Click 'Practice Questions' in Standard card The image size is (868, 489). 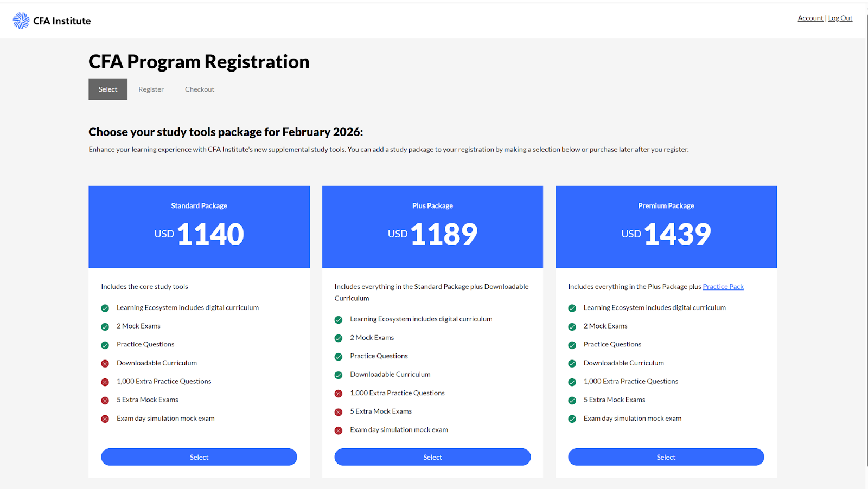point(145,345)
